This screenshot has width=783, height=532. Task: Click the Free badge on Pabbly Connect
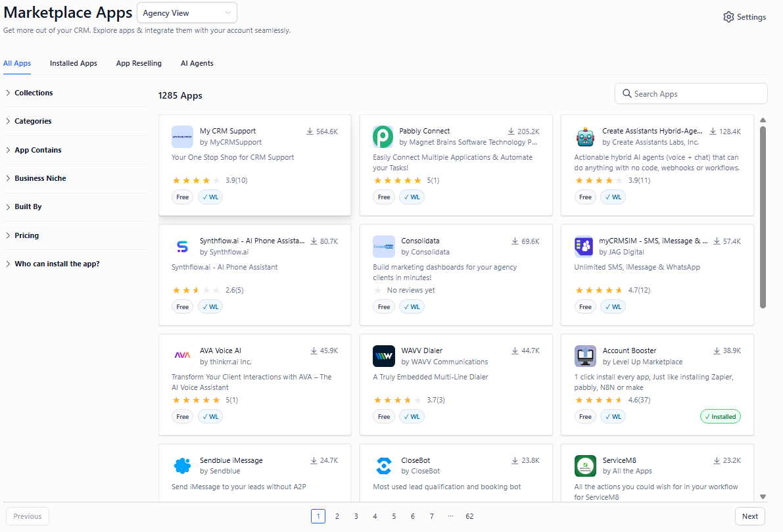click(383, 197)
